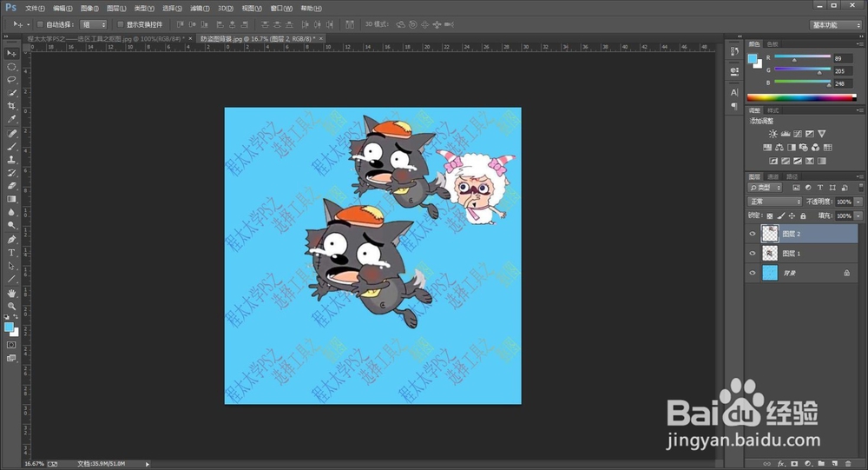Open the 图像 menu
This screenshot has height=470, width=868.
pos(89,9)
